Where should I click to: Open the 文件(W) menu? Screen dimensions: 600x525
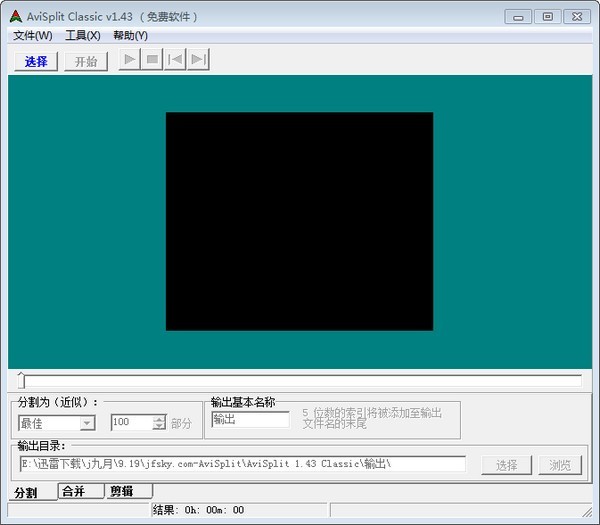(33, 36)
